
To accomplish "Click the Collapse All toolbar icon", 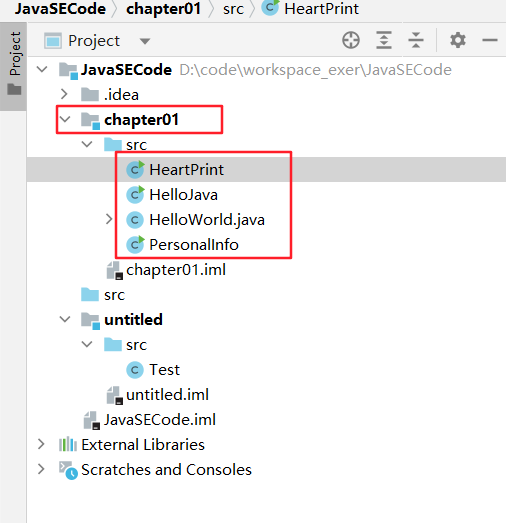I will click(416, 40).
